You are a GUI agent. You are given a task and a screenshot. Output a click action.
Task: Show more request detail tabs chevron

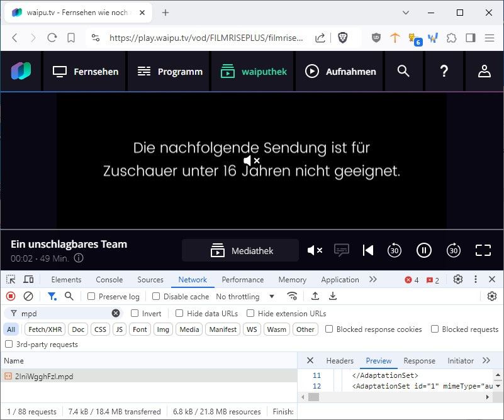click(486, 360)
